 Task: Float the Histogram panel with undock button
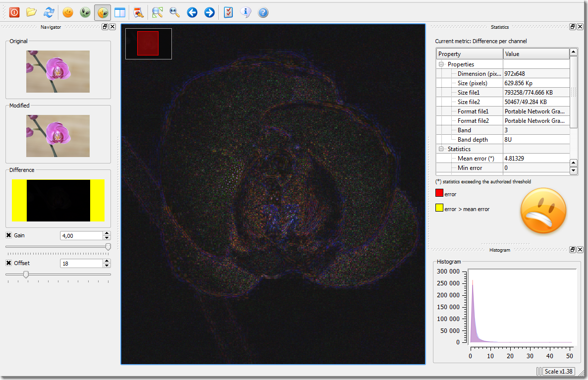point(572,250)
